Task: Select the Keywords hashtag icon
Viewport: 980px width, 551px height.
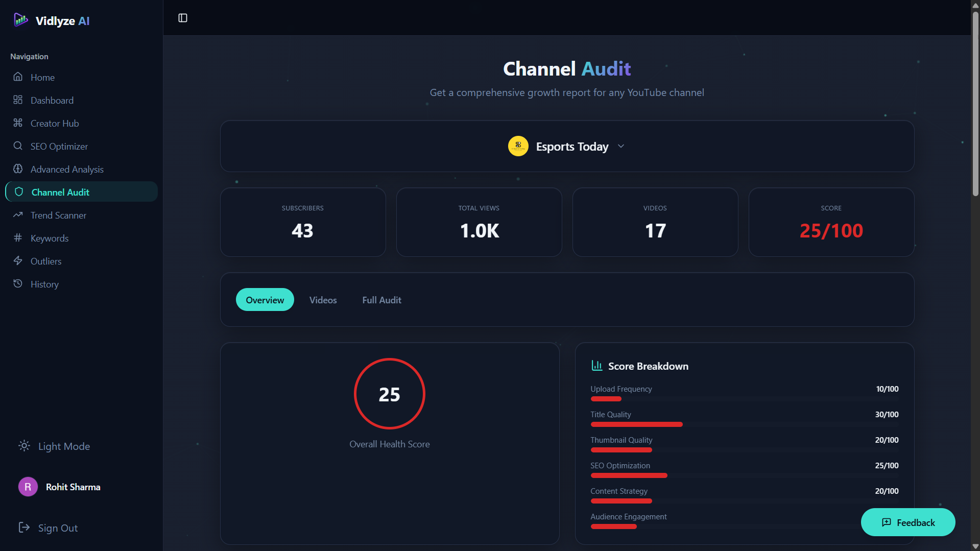Action: [x=18, y=238]
